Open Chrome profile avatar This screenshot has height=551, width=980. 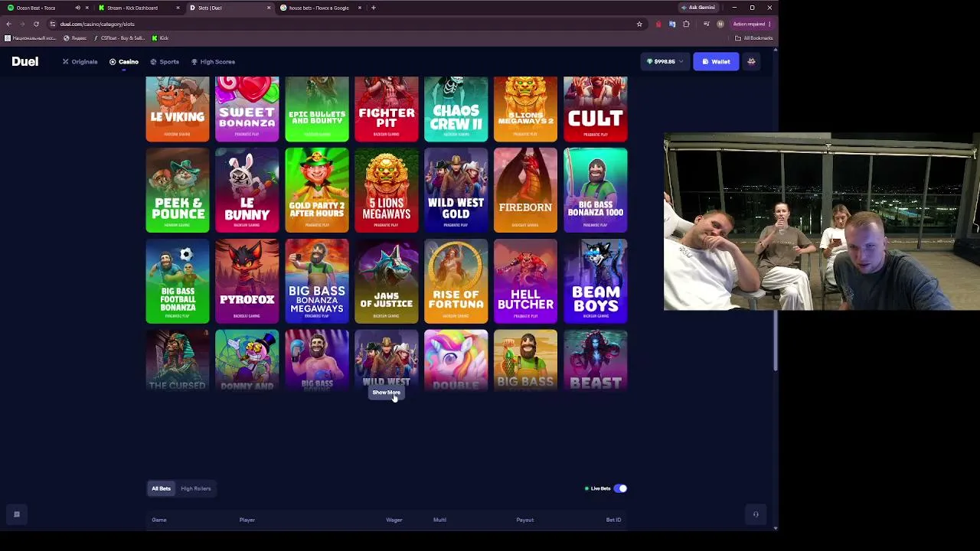[x=720, y=24]
